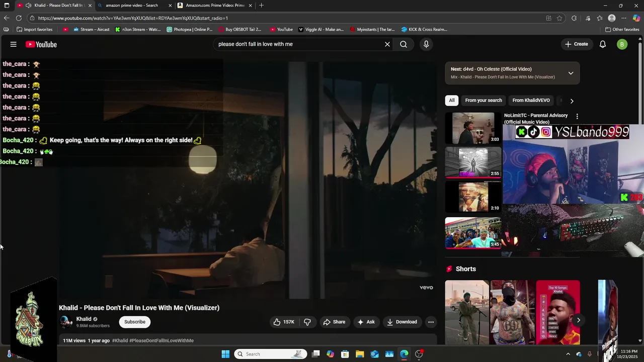Screen dimensions: 644x362
Task: Click the video title text
Action: (x=139, y=308)
